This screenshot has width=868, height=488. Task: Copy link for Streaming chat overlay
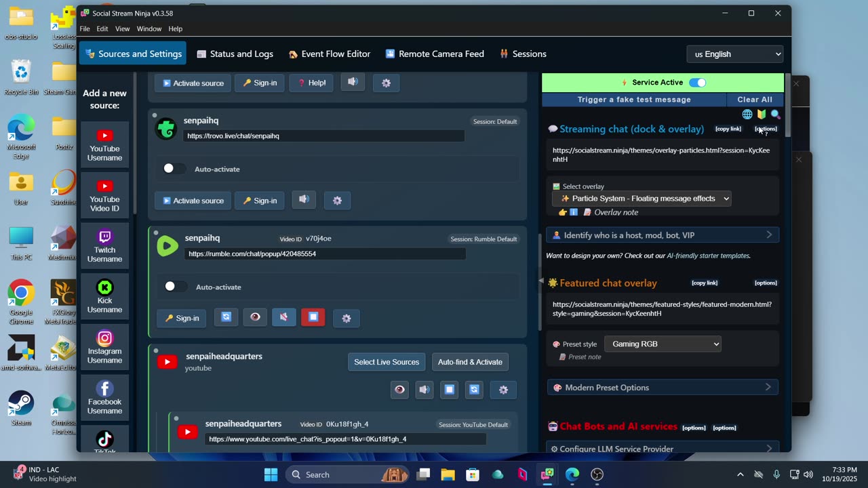pos(728,129)
